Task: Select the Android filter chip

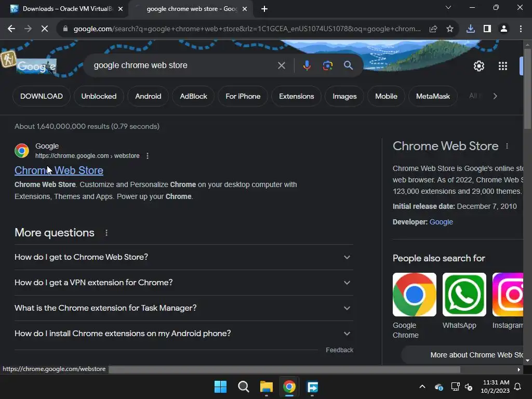Action: click(148, 96)
